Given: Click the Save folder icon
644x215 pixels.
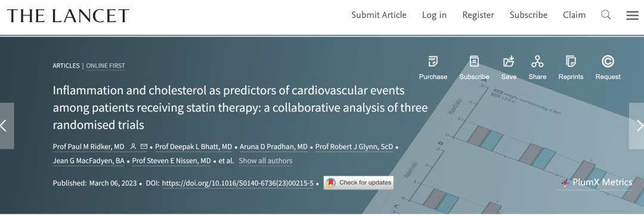Looking at the screenshot, I should click(x=509, y=62).
